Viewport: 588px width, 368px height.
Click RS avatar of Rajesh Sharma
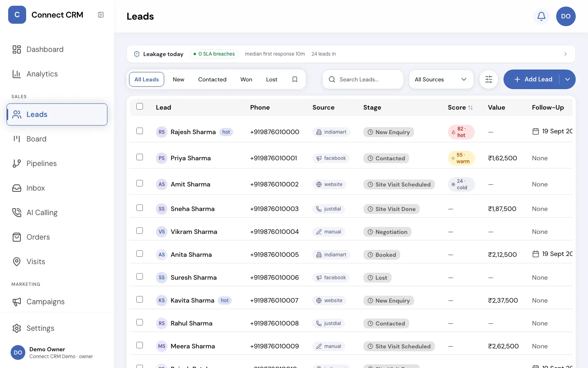coord(162,132)
